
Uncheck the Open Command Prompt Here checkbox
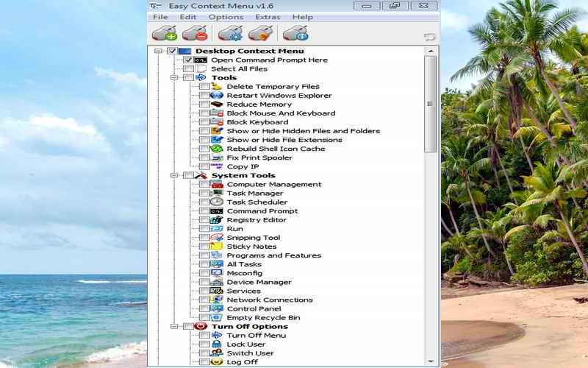[188, 60]
